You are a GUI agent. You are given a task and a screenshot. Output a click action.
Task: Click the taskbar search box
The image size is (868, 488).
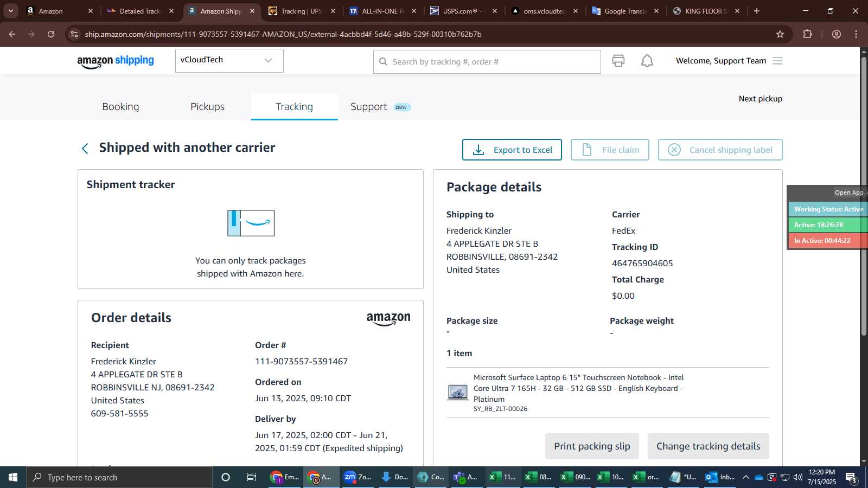tap(119, 477)
